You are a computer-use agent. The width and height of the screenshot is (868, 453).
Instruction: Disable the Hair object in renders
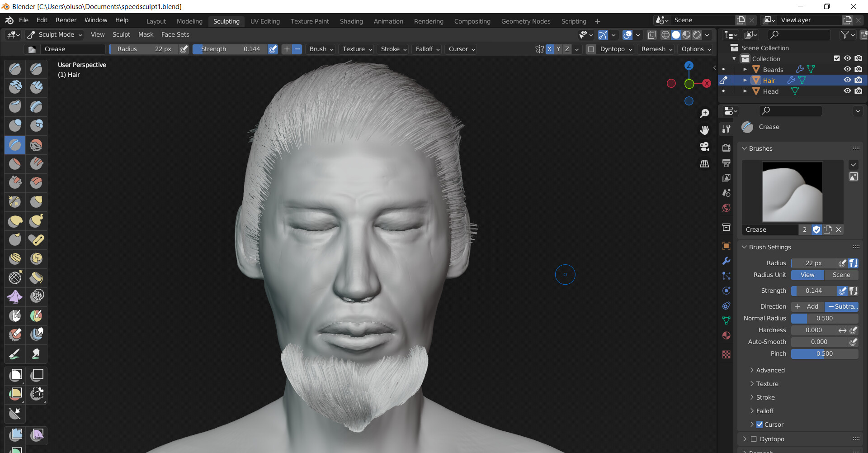point(859,80)
